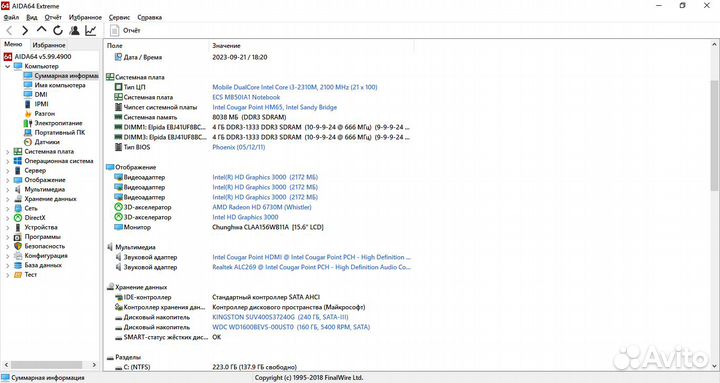Viewport: 720px width, 383px height.
Task: Go up one level with the up arrow icon
Action: point(41,30)
